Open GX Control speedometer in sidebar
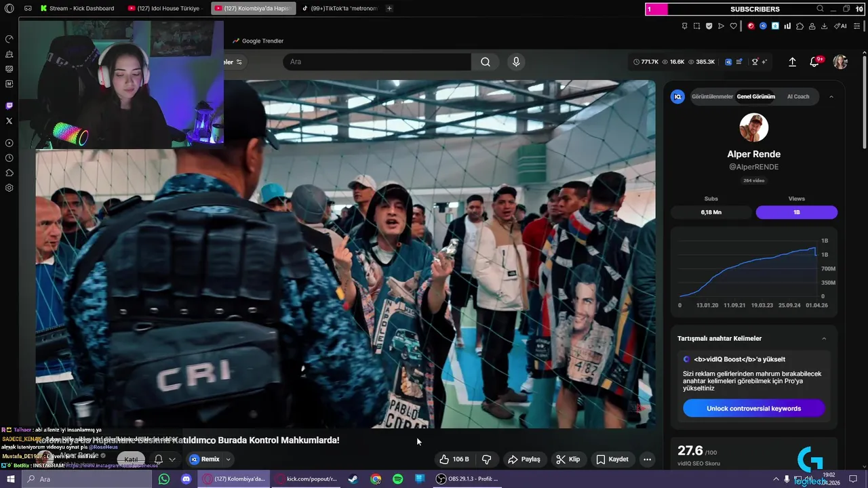The width and height of the screenshot is (868, 488). tap(9, 39)
